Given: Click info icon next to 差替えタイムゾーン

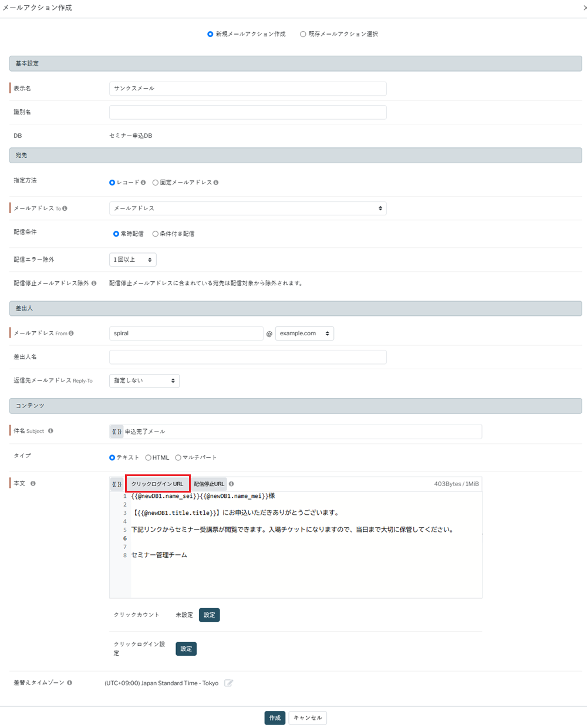Looking at the screenshot, I should 69,683.
